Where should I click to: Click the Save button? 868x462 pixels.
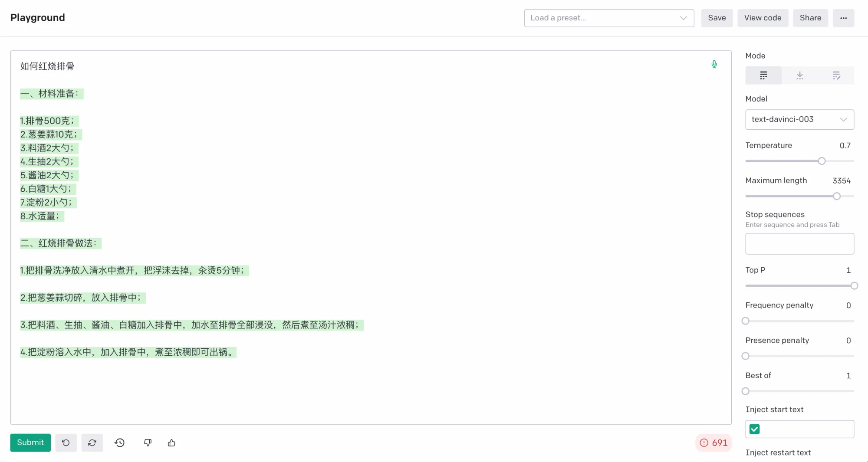click(717, 18)
